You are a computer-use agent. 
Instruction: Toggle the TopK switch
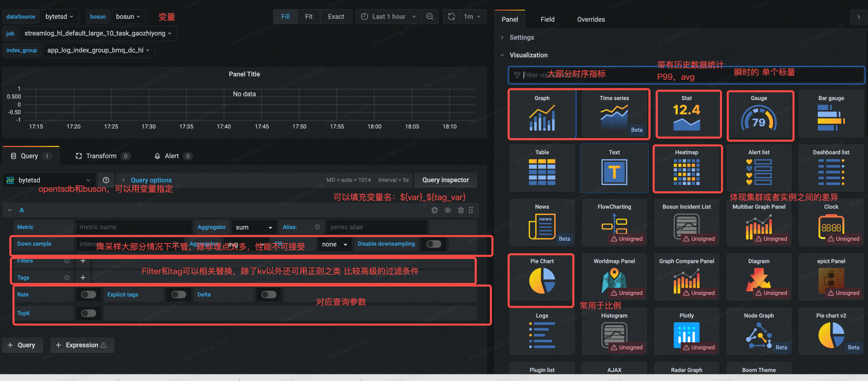pos(88,313)
